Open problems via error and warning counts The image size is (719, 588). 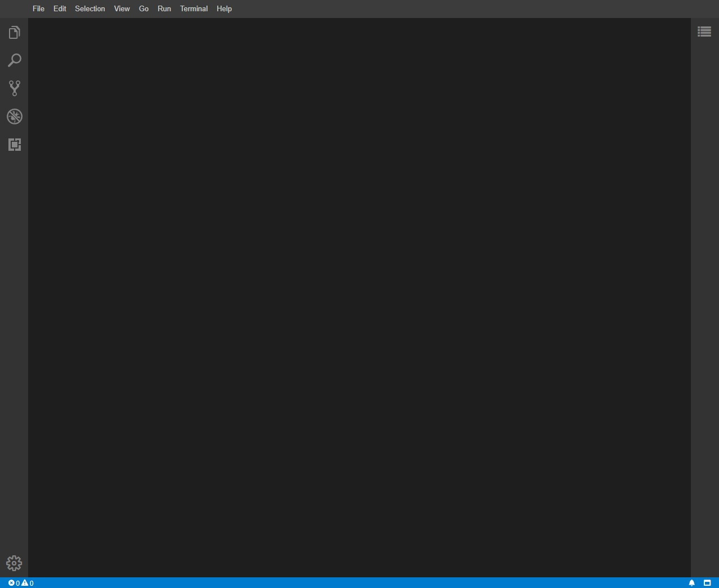point(21,583)
